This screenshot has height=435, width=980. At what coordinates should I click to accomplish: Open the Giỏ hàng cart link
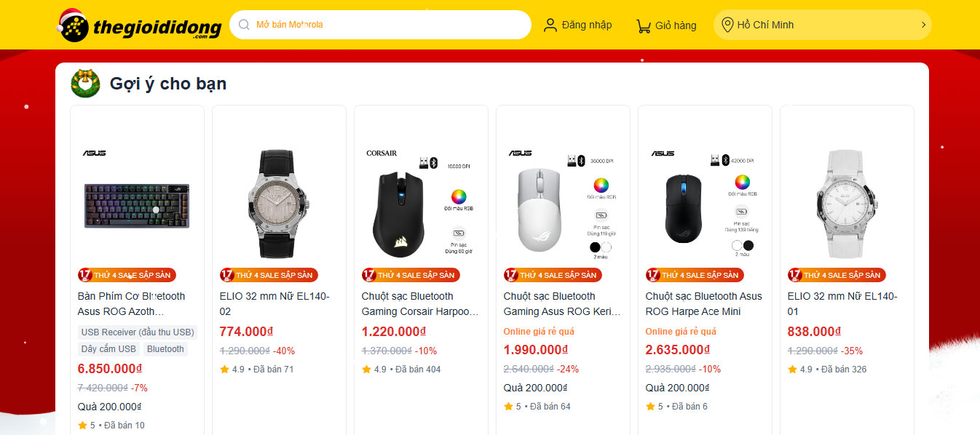click(675, 25)
